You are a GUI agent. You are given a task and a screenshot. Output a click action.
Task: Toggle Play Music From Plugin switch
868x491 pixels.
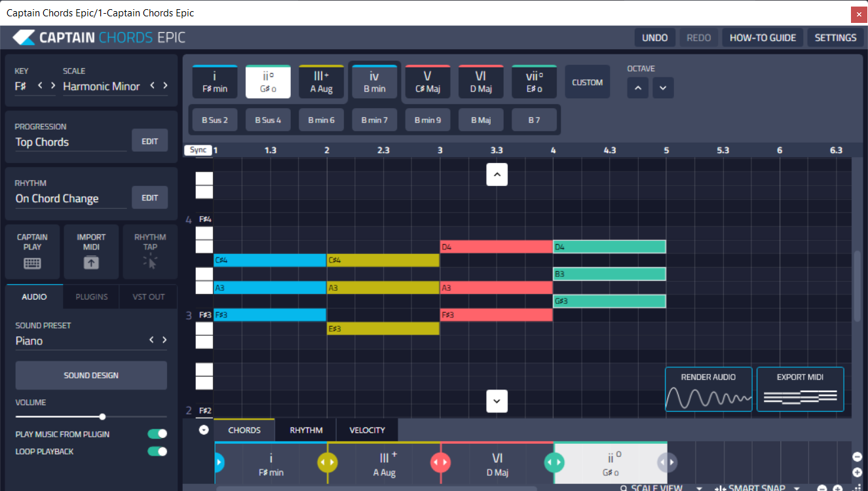pos(157,434)
